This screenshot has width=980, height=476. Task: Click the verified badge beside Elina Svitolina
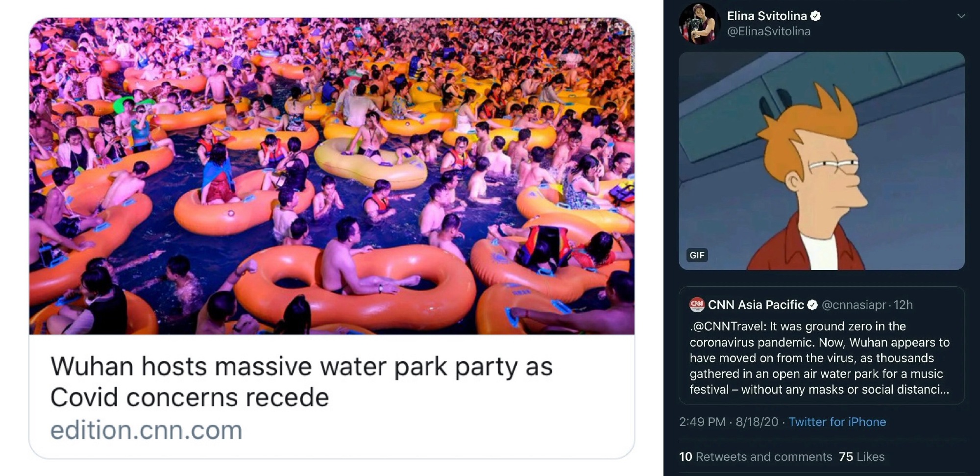click(815, 16)
